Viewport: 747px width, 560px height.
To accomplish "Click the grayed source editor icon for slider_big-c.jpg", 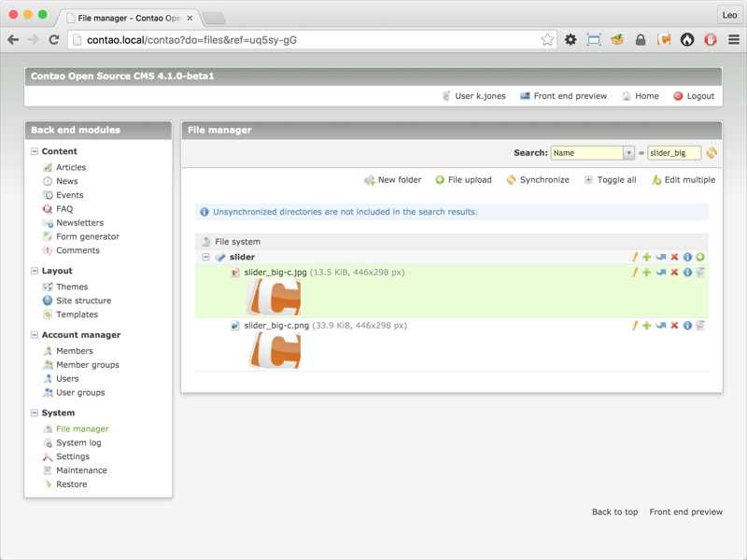I will point(699,273).
